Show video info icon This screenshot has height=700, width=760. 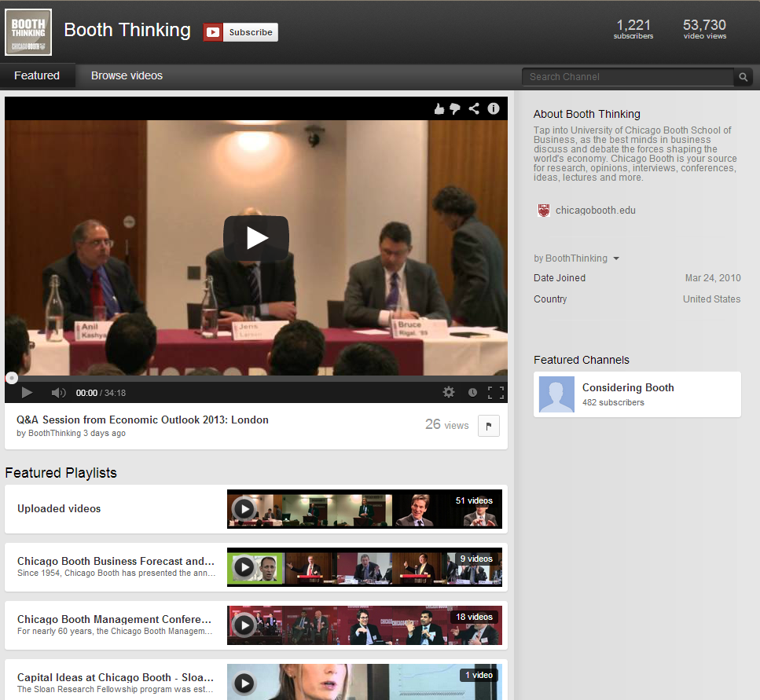pos(494,109)
